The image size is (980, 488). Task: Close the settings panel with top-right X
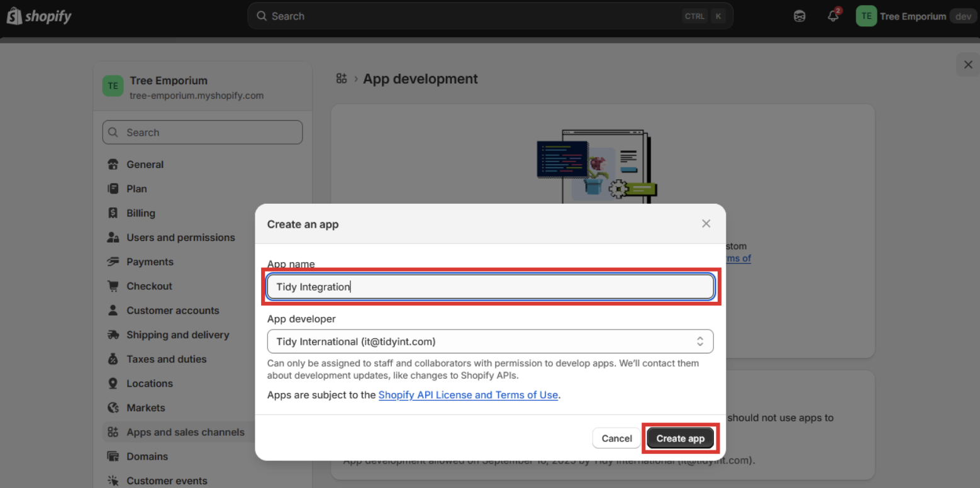(x=968, y=65)
